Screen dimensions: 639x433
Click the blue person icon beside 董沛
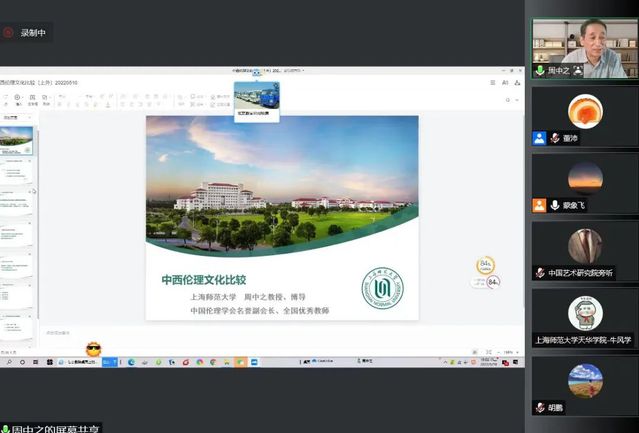click(x=539, y=139)
